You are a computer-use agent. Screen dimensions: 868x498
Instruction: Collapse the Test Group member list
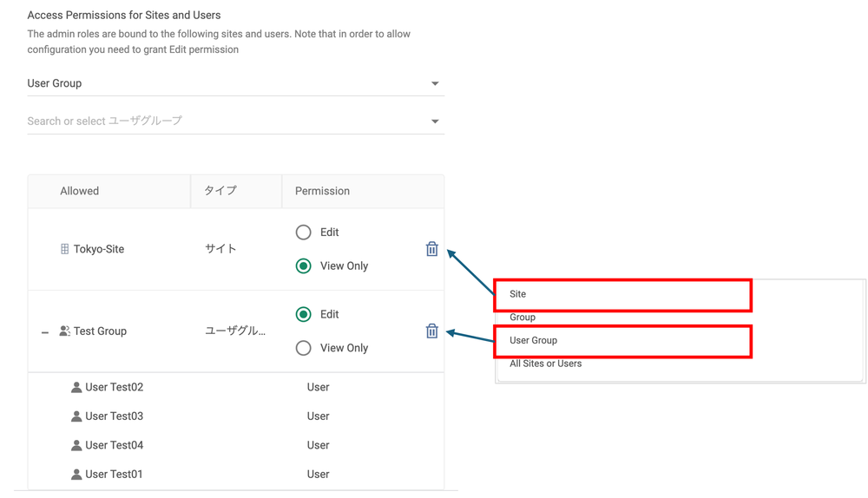coord(45,332)
